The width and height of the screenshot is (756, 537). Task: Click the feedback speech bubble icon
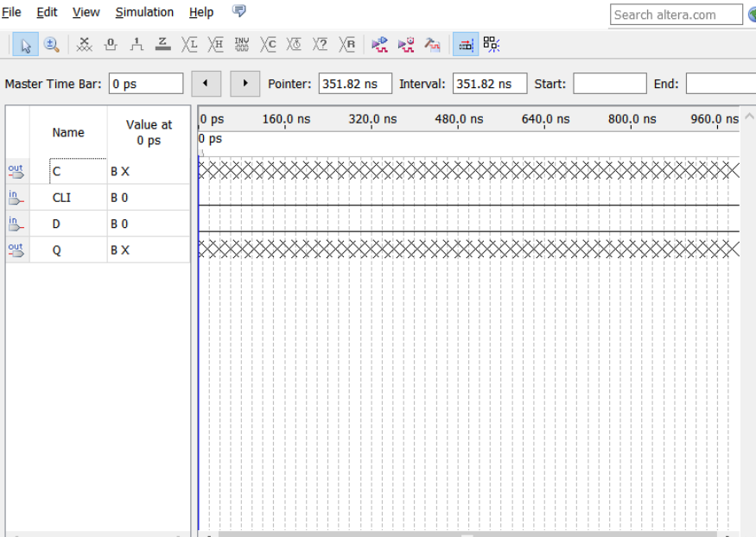pos(239,10)
